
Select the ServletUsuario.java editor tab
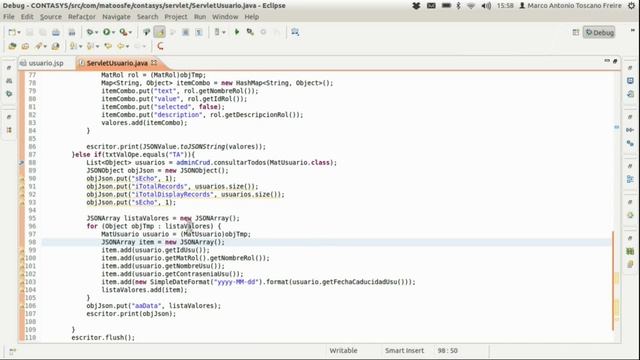click(117, 63)
